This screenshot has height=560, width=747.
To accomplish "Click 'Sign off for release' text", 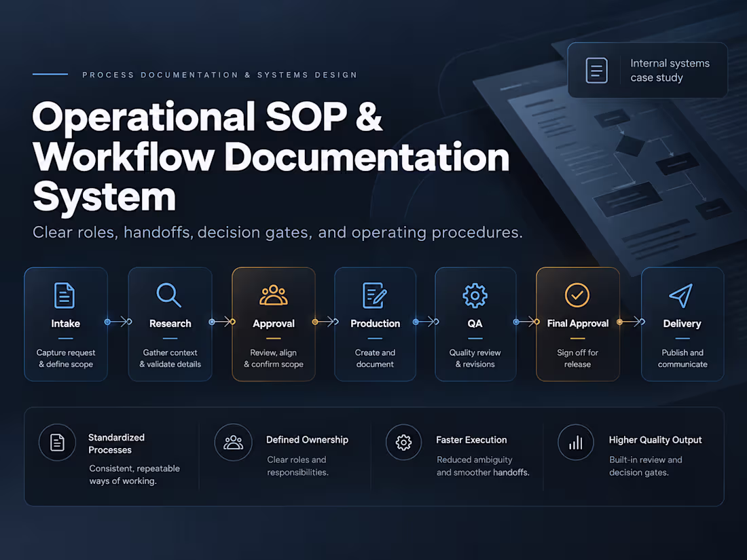I will pos(577,358).
